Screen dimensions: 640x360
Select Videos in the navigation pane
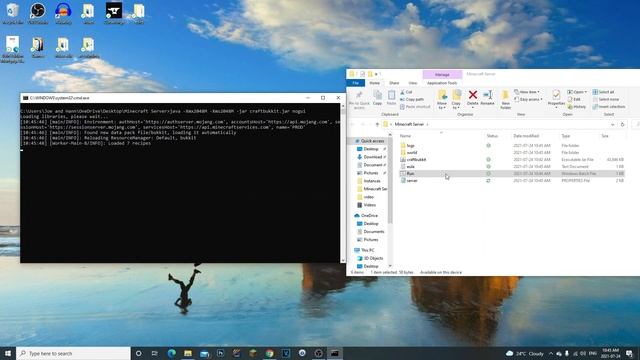click(367, 205)
